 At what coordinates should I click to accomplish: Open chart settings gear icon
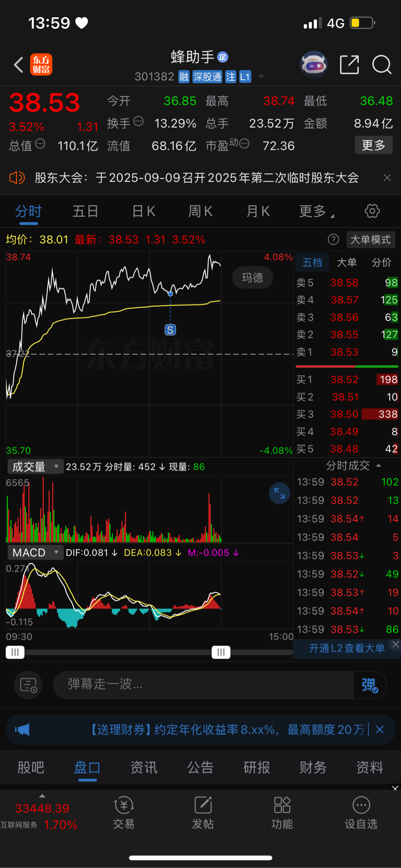[x=372, y=212]
